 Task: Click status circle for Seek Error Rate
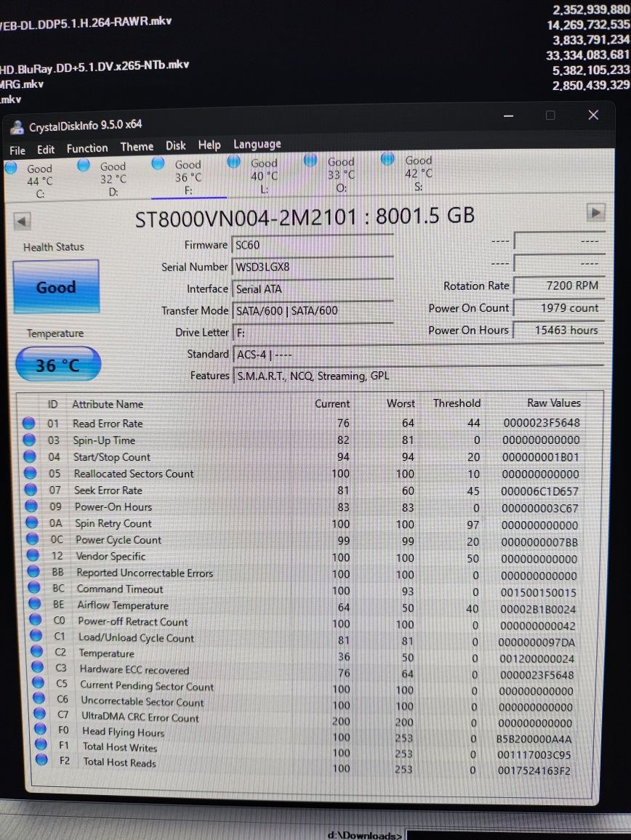31,490
